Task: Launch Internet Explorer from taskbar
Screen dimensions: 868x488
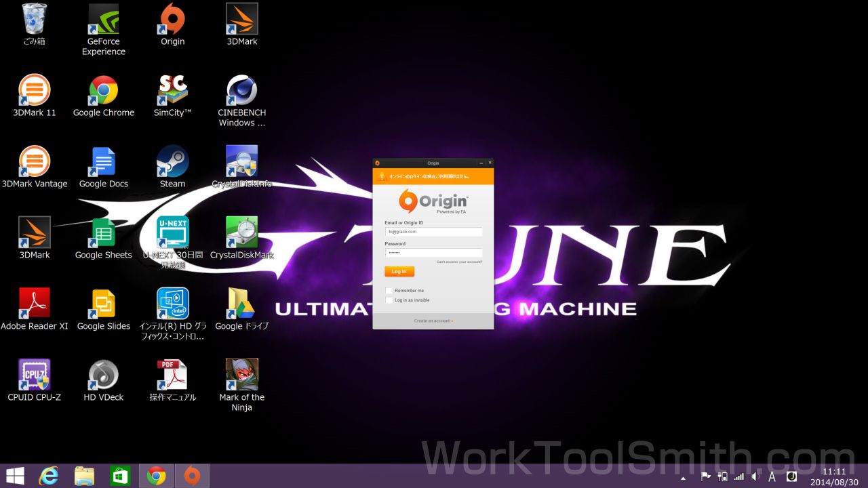Action: pyautogui.click(x=49, y=476)
